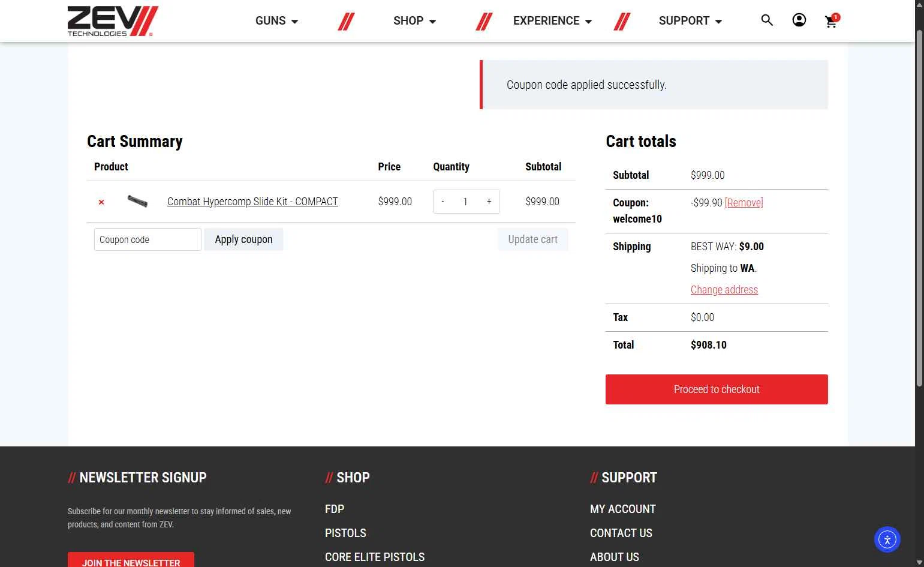Screen dimensions: 924x567
Task: Proceed to checkout
Action: pos(717,389)
